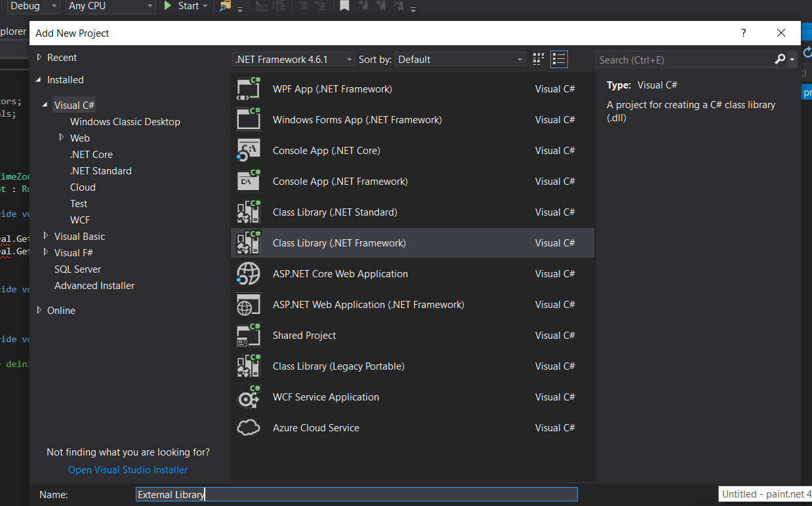Choose the Shared Project template icon
The width and height of the screenshot is (812, 506).
(x=249, y=335)
